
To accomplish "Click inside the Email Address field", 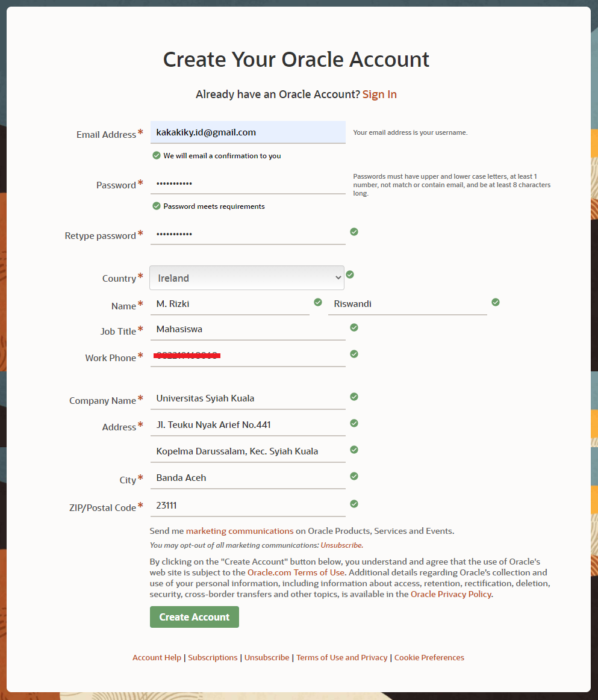I will (248, 132).
